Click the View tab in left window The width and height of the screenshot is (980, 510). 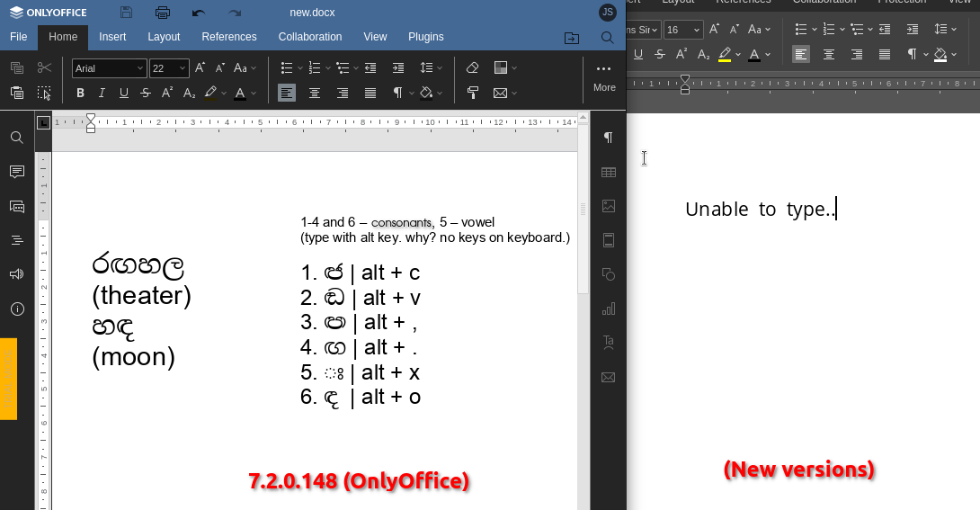(x=375, y=37)
